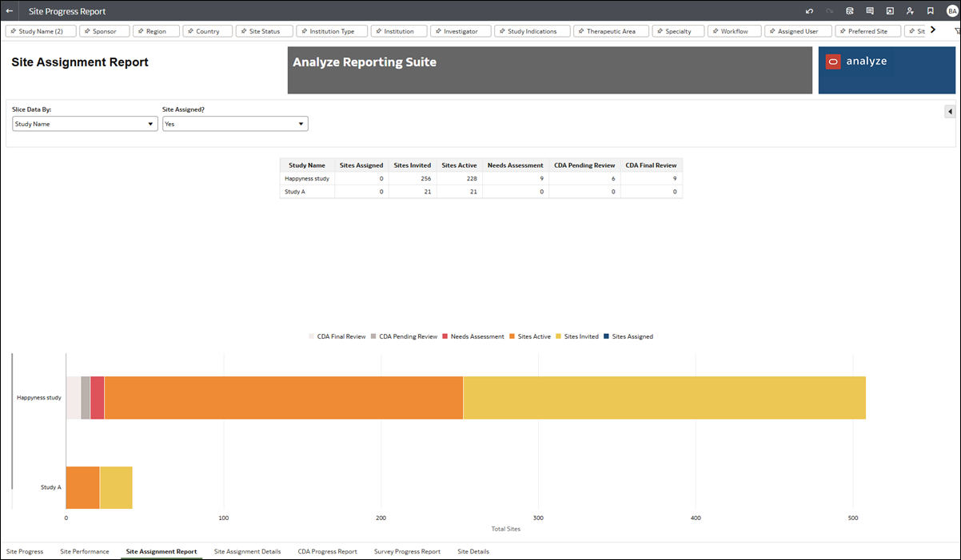Click Needs Assessment legend swatch
The width and height of the screenshot is (961, 560).
click(x=445, y=337)
